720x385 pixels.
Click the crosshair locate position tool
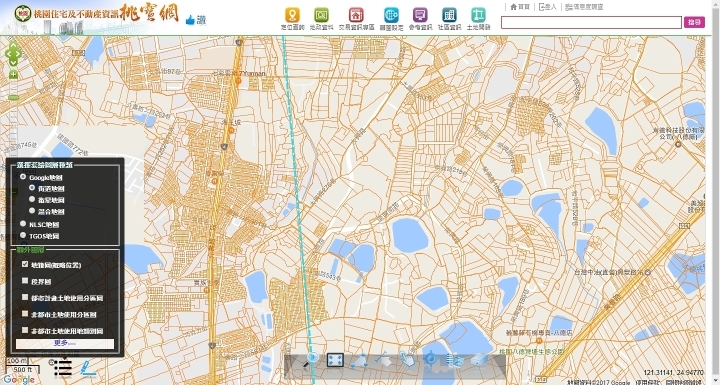click(x=431, y=359)
